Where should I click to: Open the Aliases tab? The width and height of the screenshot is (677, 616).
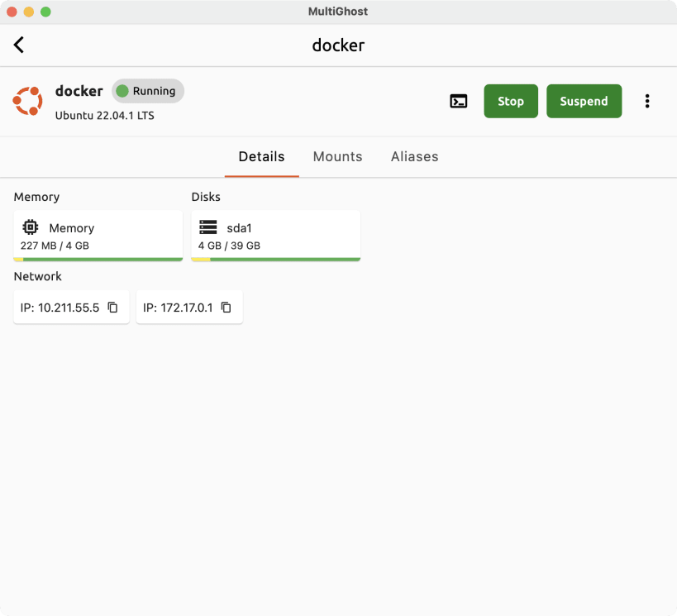[414, 156]
